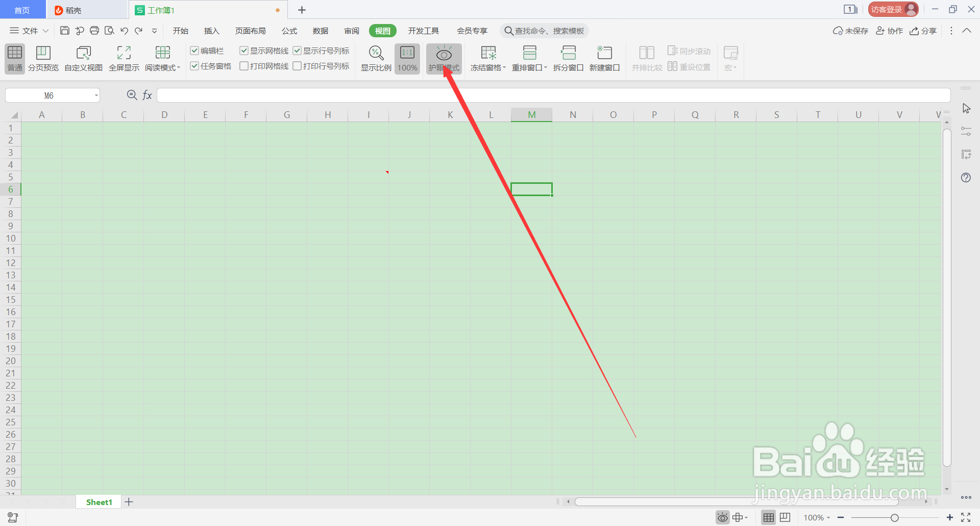Viewport: 980px width, 526px height.
Task: Open the 页面布局 tab
Action: click(x=250, y=31)
